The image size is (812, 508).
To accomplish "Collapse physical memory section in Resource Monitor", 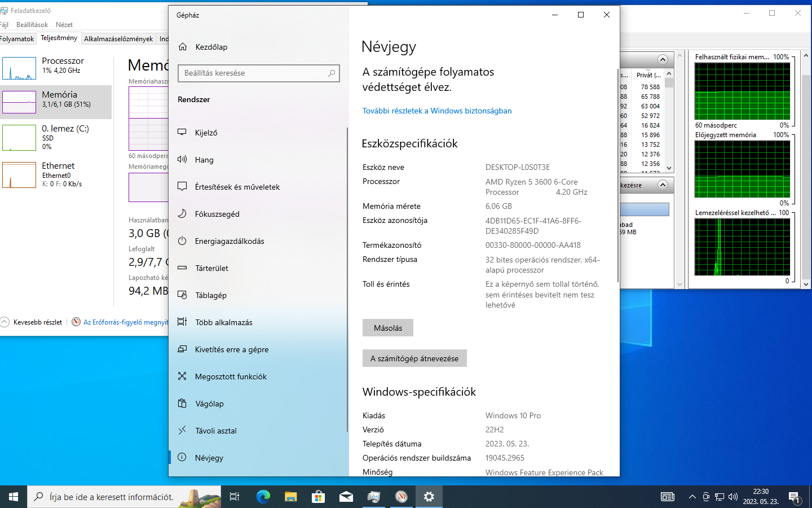I will click(663, 185).
